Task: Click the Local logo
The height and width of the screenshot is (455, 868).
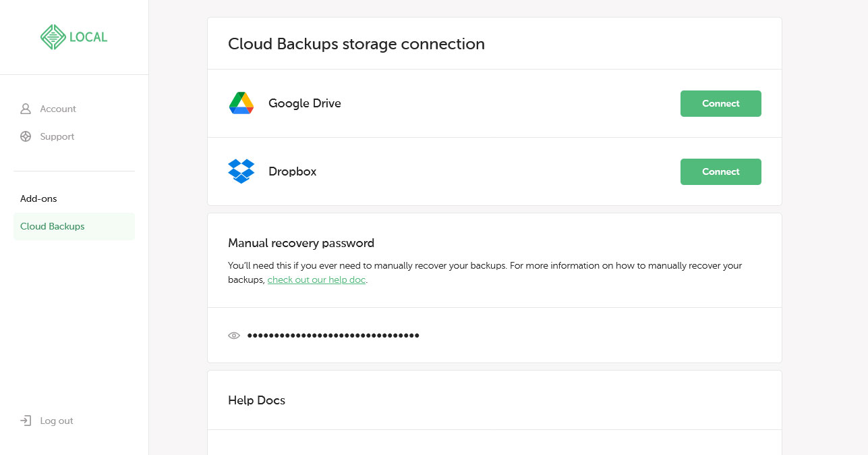Action: (x=74, y=37)
